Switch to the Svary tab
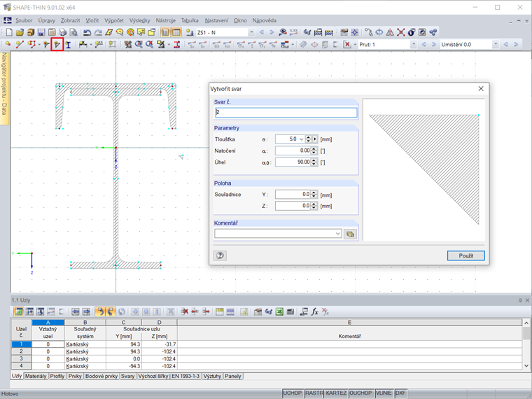Image resolution: width=532 pixels, height=399 pixels. pos(127,376)
